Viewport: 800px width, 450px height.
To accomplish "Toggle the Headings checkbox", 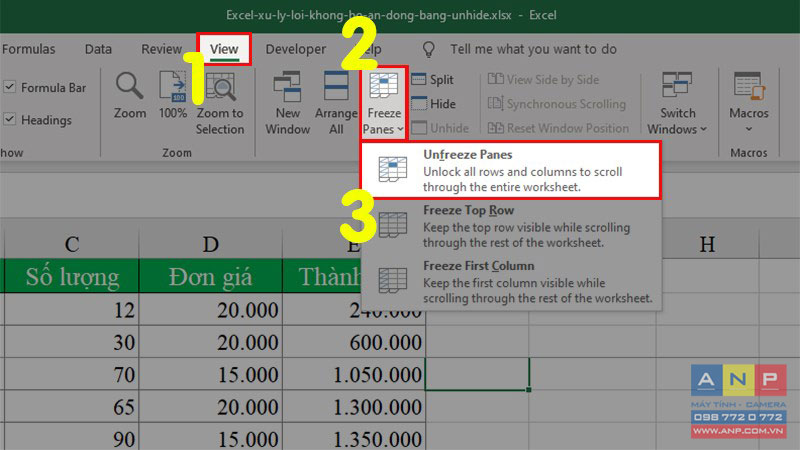I will [10, 120].
